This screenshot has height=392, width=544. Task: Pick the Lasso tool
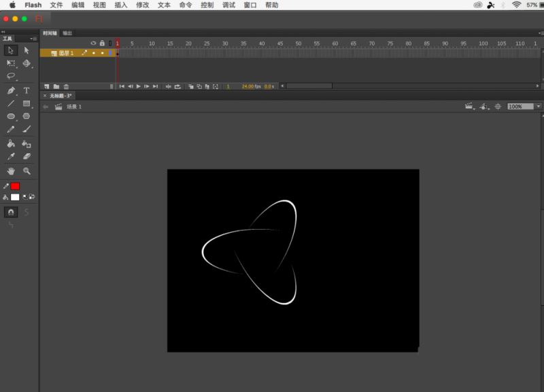point(11,76)
